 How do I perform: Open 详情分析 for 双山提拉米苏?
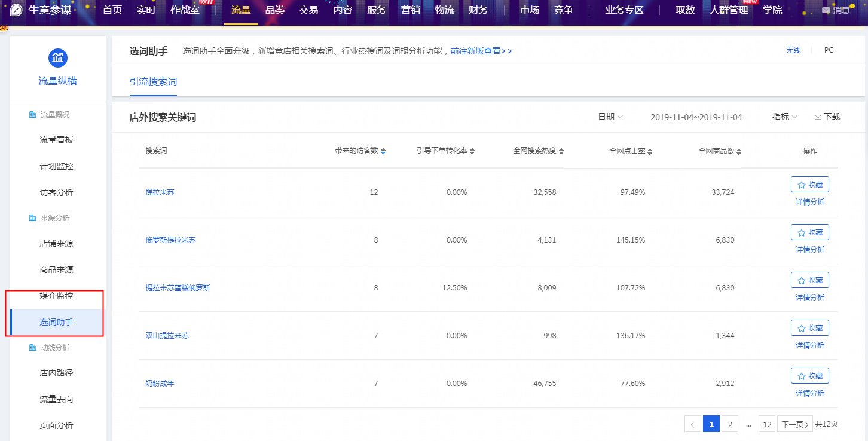809,345
